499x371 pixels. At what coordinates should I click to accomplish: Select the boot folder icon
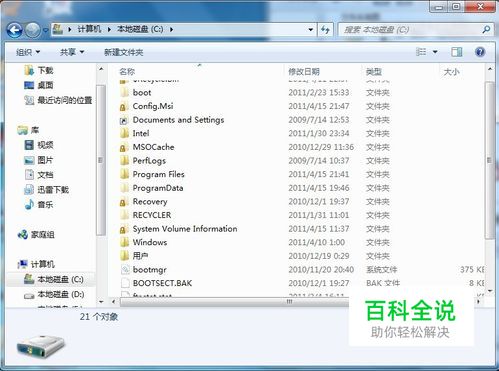tap(124, 92)
